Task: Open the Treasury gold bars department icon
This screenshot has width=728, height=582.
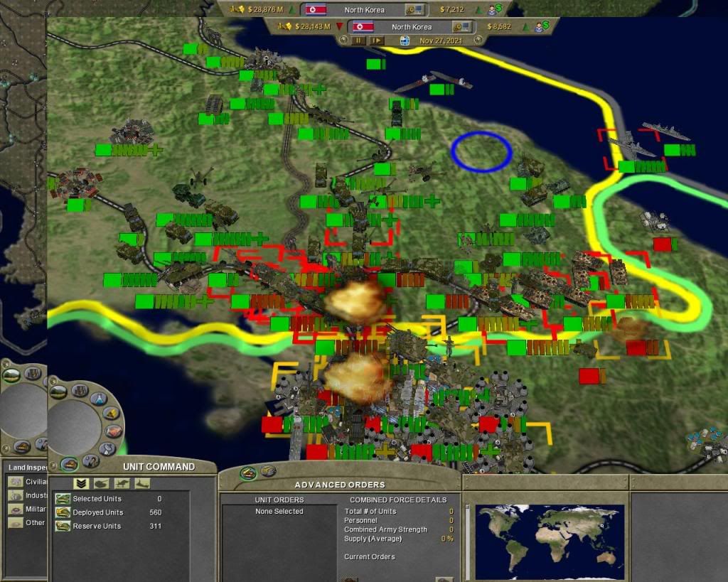Action: (x=111, y=413)
